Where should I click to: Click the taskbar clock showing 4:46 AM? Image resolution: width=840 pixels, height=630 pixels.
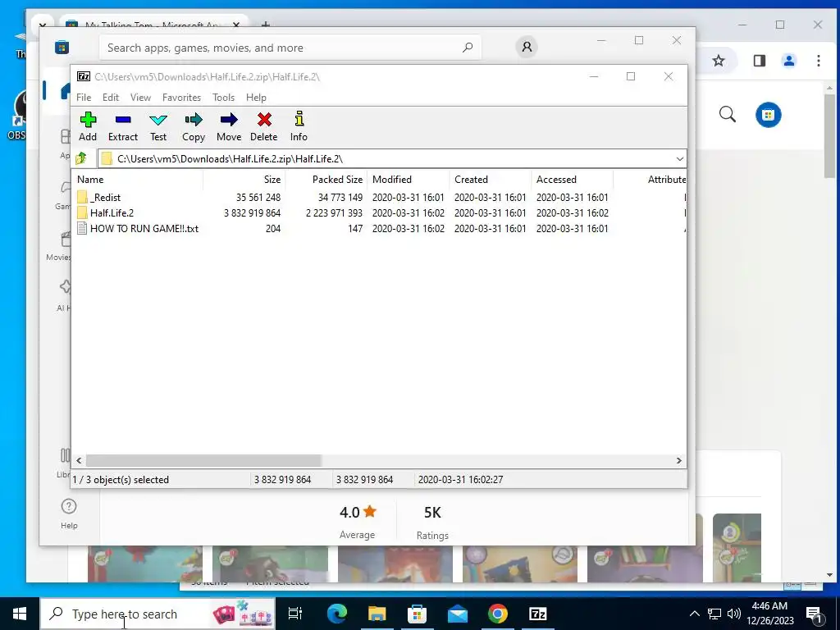(x=769, y=614)
